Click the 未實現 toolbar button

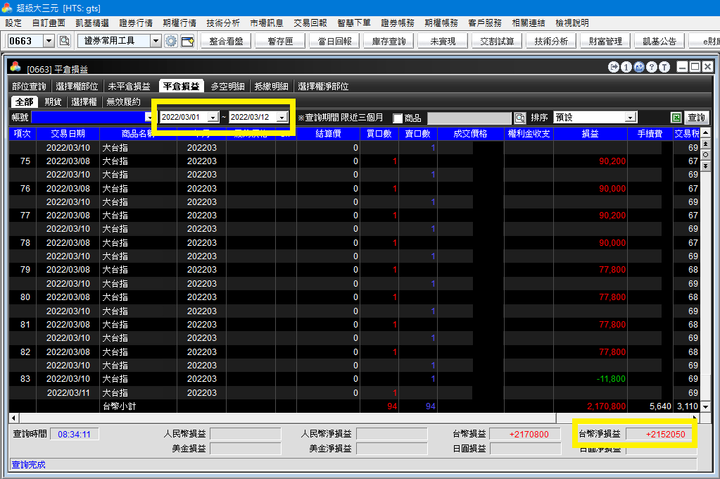tap(443, 41)
